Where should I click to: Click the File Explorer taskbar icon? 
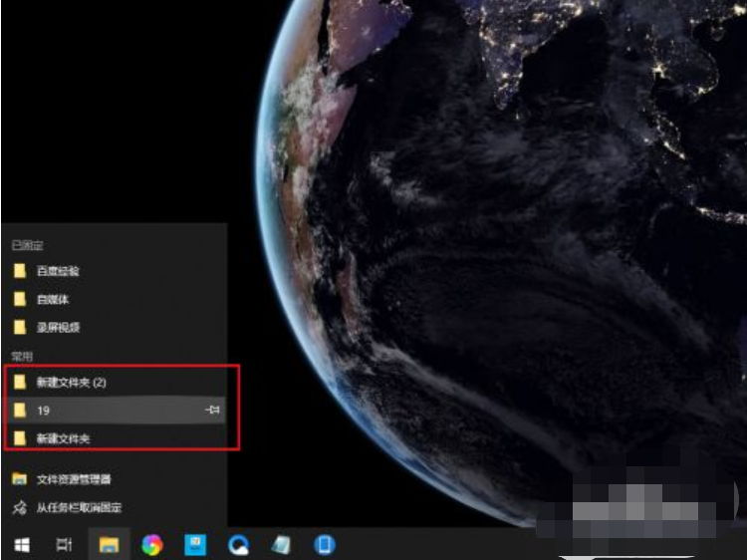tap(109, 544)
